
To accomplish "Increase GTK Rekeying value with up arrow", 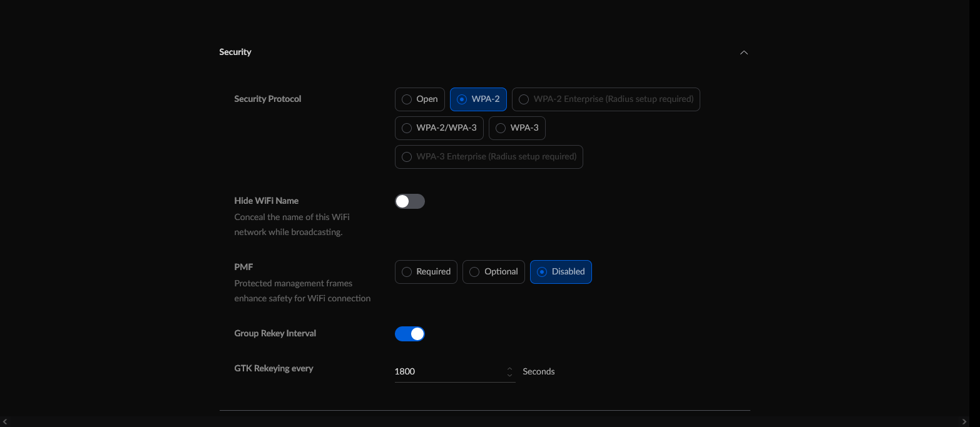I will (509, 368).
